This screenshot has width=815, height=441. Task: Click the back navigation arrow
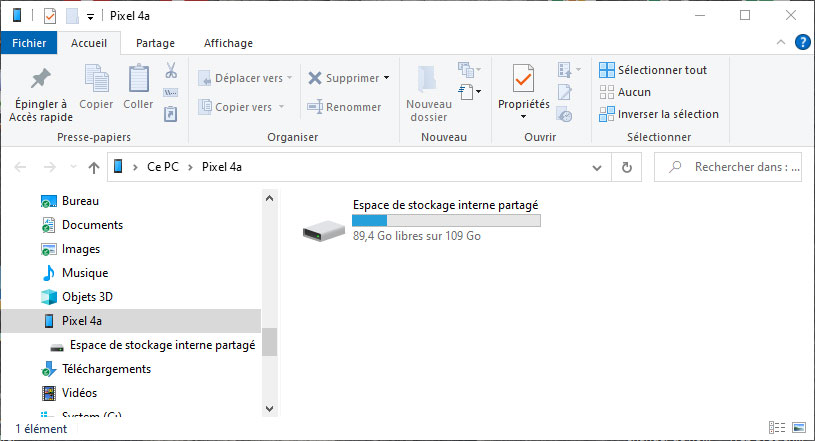20,167
